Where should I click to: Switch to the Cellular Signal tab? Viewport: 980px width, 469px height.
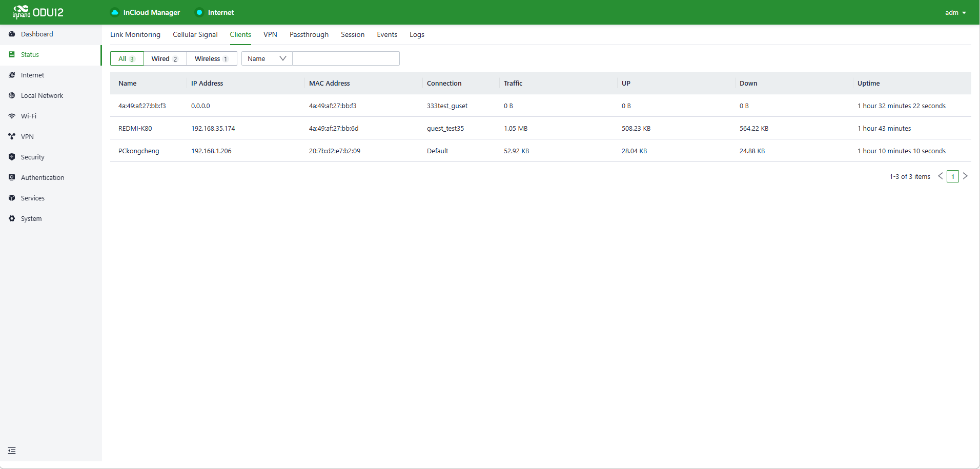coord(195,35)
